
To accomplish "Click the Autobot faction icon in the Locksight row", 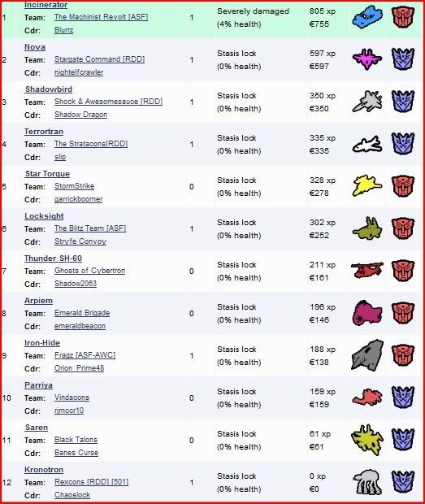I will (x=403, y=228).
